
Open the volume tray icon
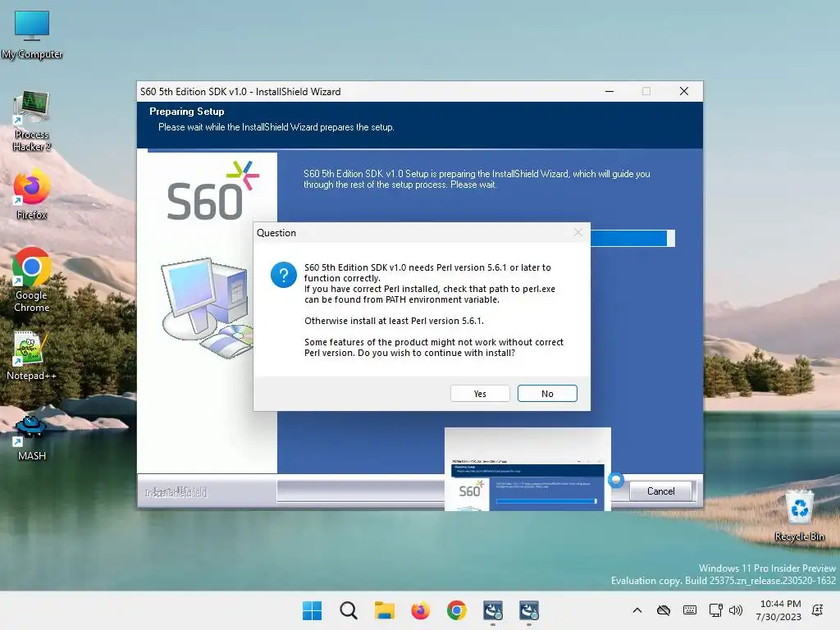736,610
